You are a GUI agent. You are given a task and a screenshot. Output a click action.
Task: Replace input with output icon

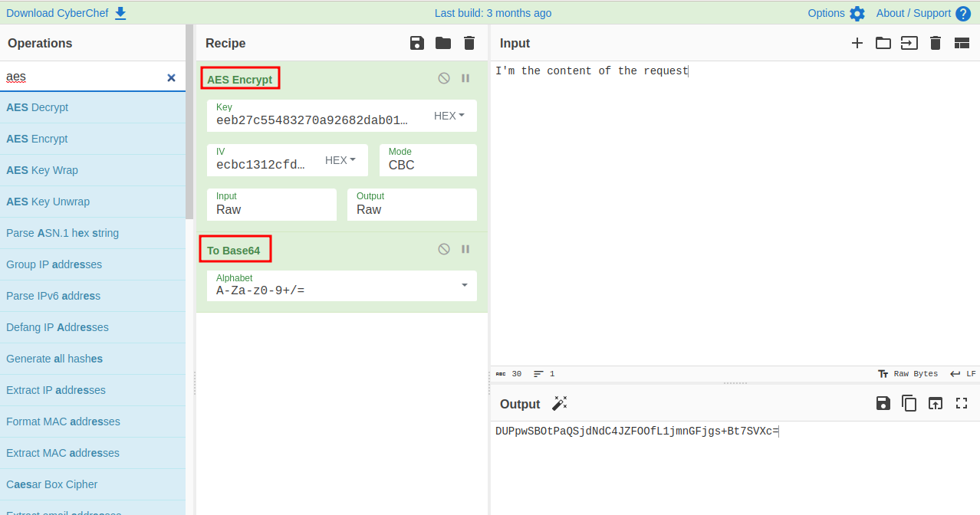pyautogui.click(x=936, y=404)
